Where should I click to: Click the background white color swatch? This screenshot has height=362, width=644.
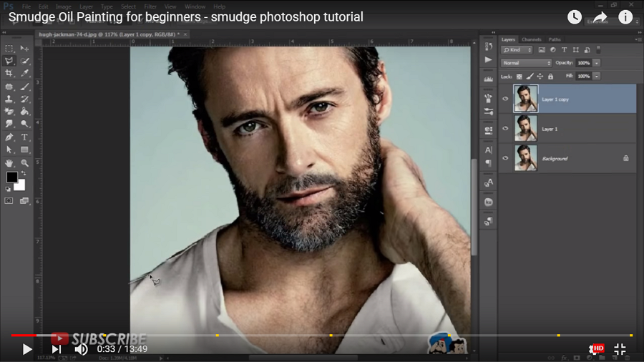[20, 185]
